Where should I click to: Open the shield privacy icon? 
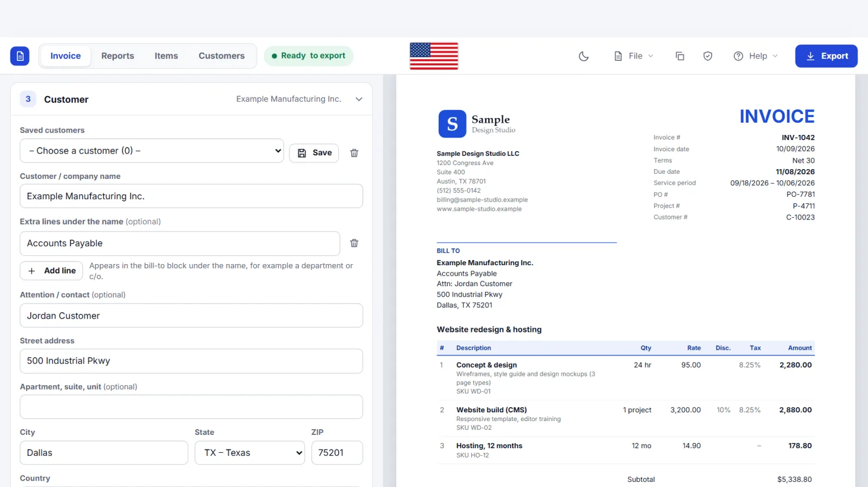click(708, 56)
